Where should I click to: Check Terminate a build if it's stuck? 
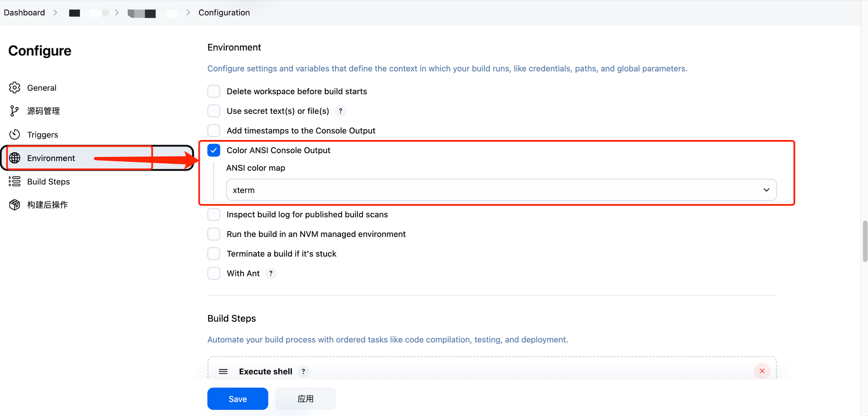[214, 254]
